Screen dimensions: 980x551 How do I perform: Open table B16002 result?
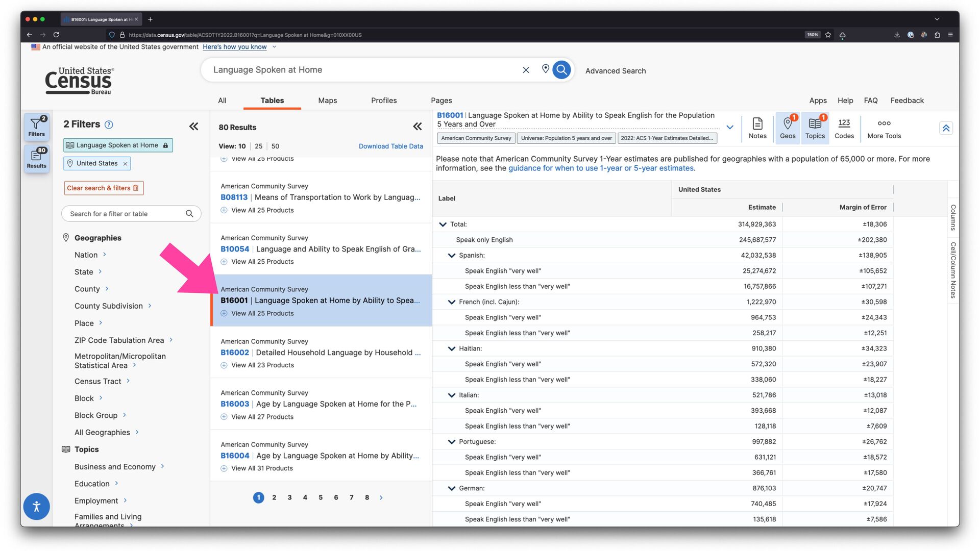pos(321,353)
